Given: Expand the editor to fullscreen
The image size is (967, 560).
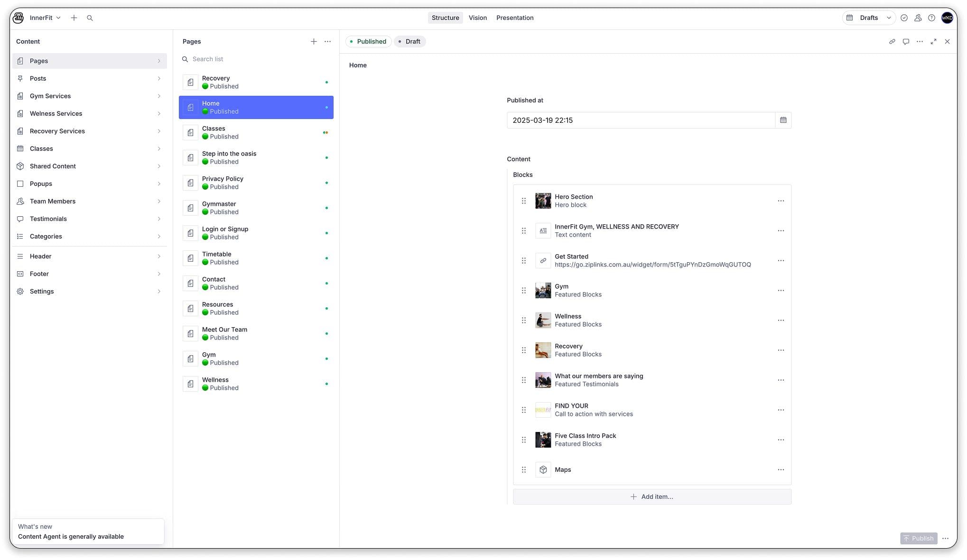Looking at the screenshot, I should click(933, 41).
